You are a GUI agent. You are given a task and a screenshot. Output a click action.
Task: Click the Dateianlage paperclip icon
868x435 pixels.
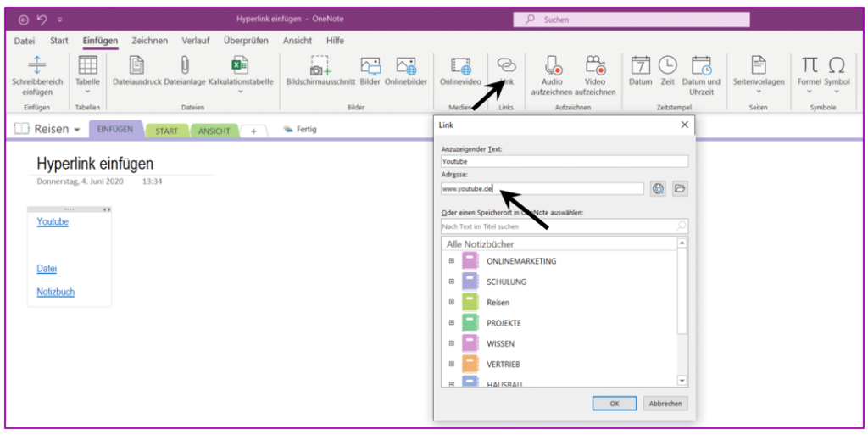click(185, 65)
